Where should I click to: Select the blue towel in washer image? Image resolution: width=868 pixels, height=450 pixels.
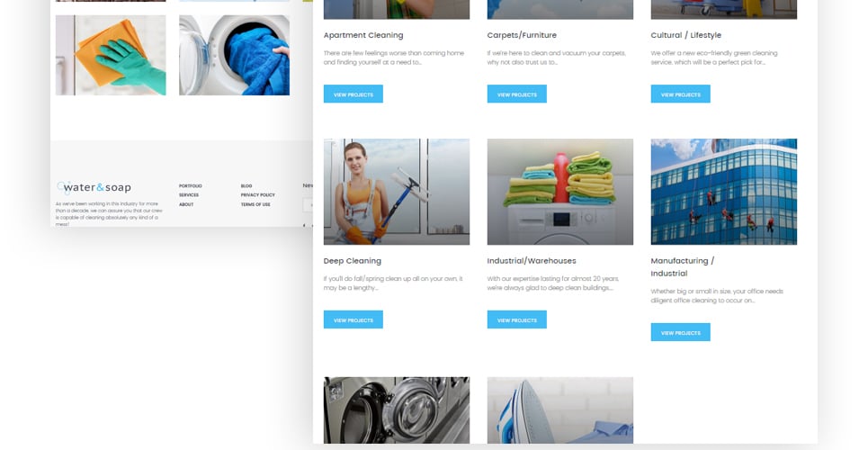pyautogui.click(x=234, y=55)
